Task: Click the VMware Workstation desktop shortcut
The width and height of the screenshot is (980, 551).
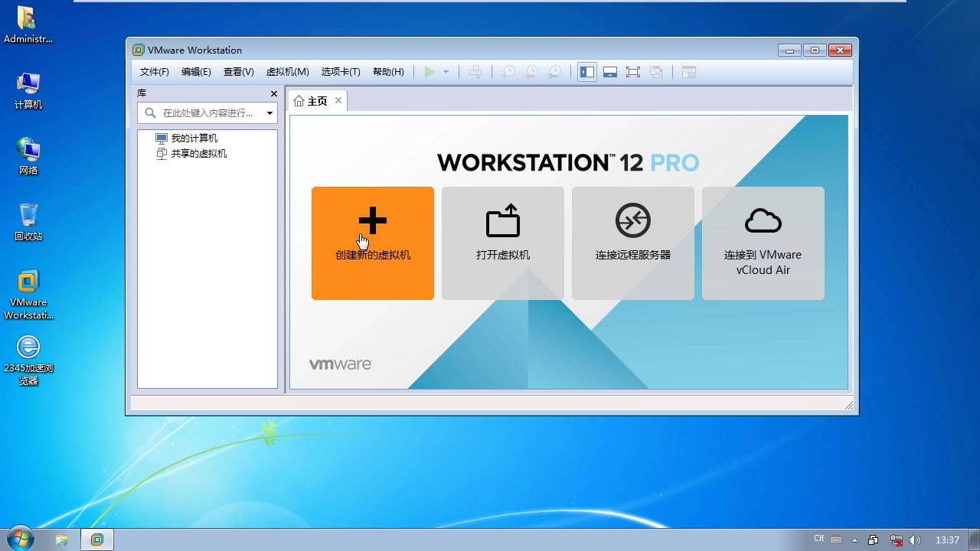Action: point(28,295)
